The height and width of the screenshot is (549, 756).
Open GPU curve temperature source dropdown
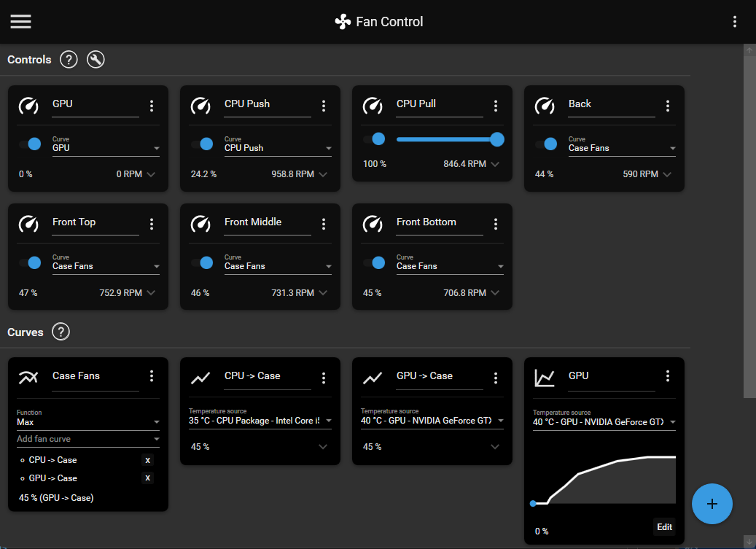[604, 419]
